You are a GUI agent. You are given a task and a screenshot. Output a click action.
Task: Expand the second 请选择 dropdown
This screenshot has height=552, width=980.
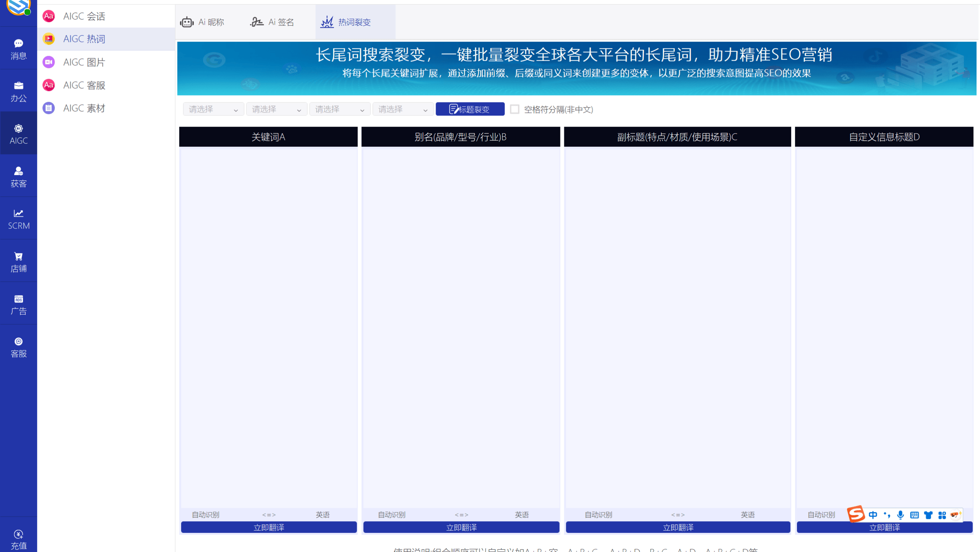tap(276, 109)
